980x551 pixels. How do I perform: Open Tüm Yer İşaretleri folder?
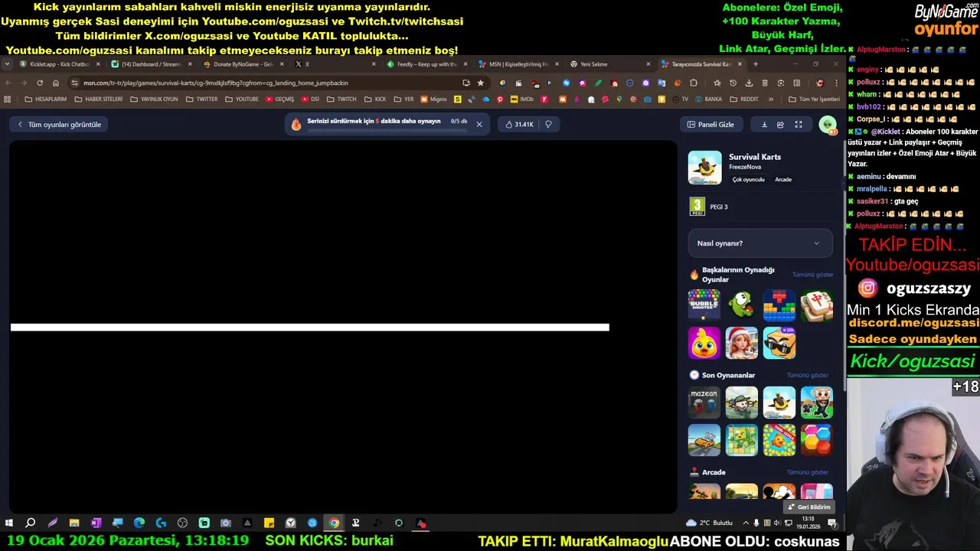point(814,99)
